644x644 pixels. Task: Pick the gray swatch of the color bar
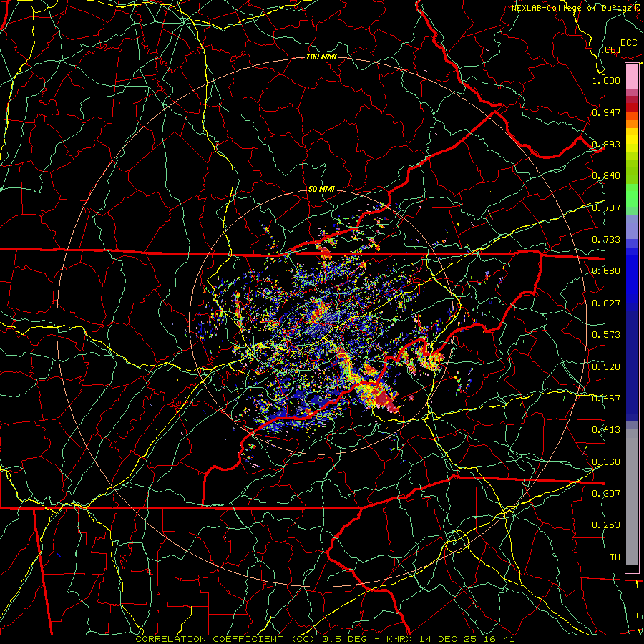pyautogui.click(x=632, y=497)
